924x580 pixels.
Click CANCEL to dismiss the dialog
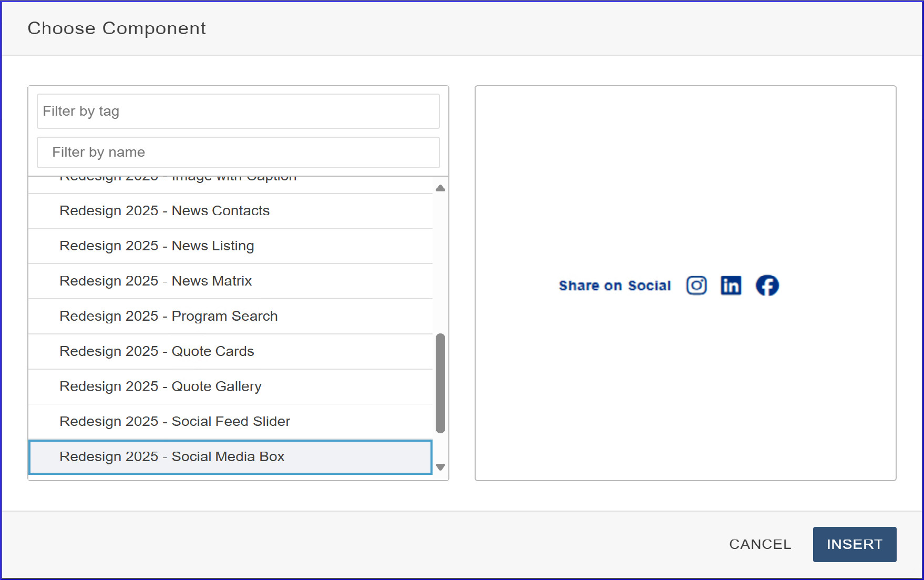click(x=759, y=544)
